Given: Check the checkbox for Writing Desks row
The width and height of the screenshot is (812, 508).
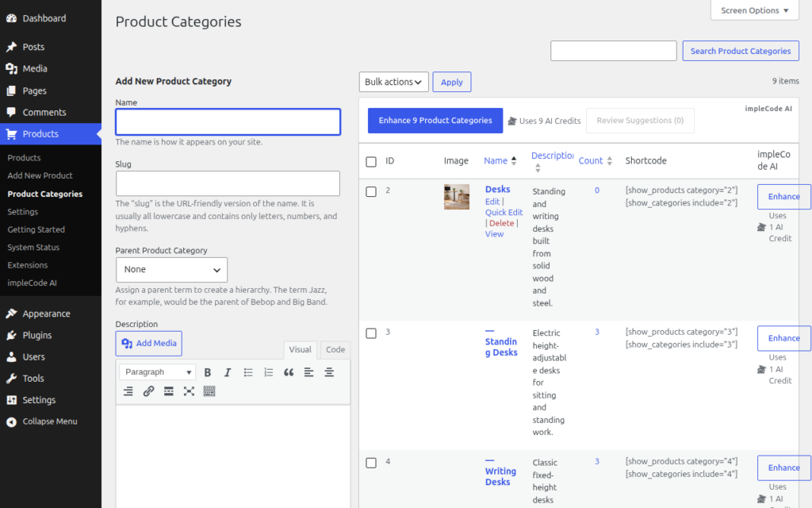Looking at the screenshot, I should 371,463.
